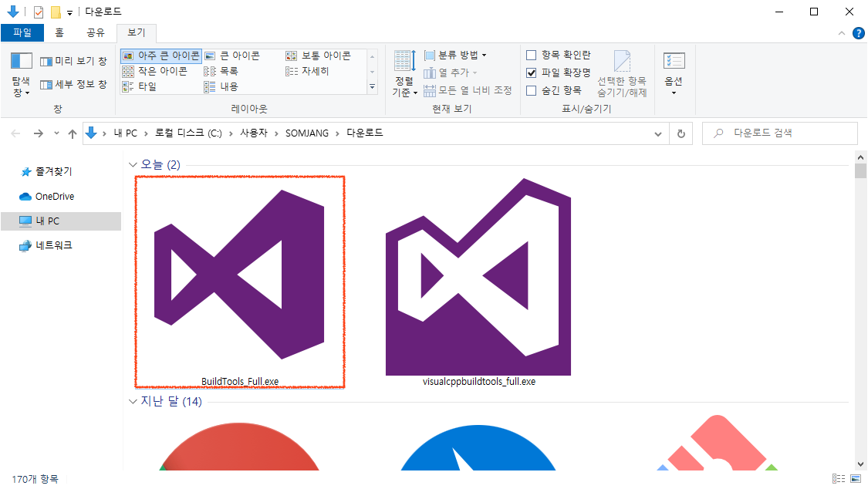Uncheck file name extensions (파일 확장명)

point(532,73)
